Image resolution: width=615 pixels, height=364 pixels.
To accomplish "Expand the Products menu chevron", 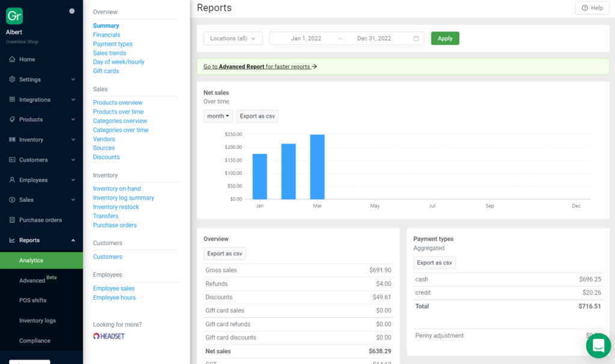I will click(x=73, y=120).
